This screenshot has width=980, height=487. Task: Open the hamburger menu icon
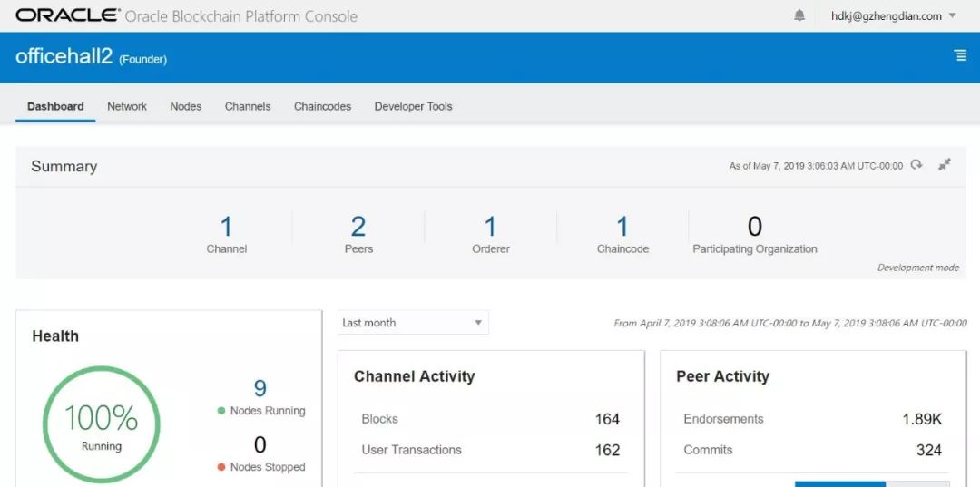click(x=960, y=55)
